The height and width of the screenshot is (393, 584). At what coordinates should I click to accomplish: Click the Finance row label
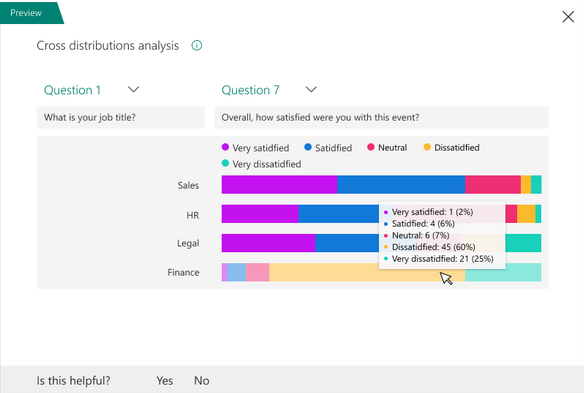click(183, 272)
